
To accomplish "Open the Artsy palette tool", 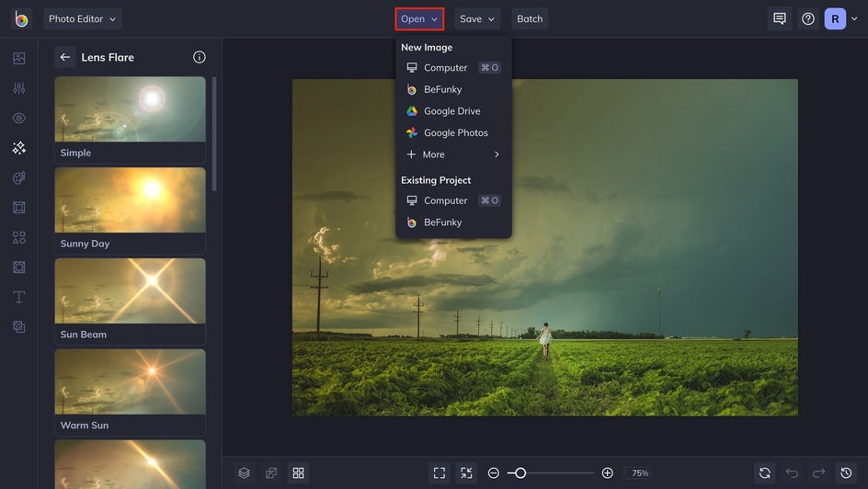I will pyautogui.click(x=18, y=177).
